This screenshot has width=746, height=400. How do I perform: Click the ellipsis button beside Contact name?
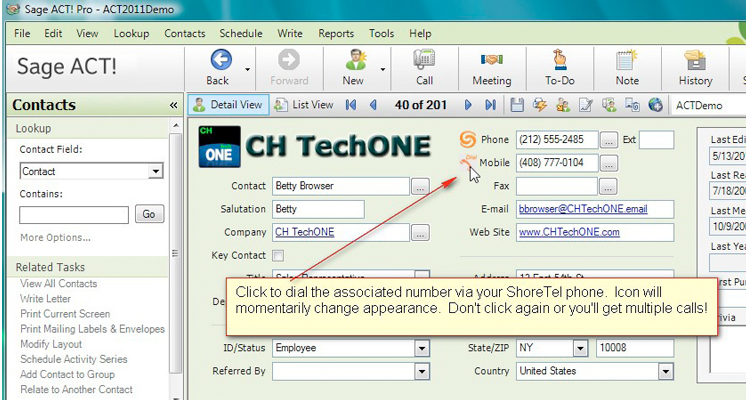[x=420, y=186]
